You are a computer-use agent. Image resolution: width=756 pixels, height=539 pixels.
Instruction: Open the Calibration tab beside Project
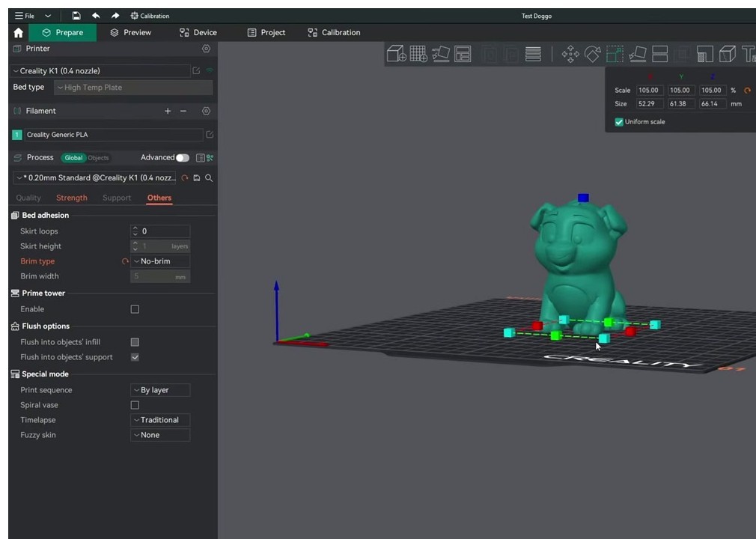point(334,32)
